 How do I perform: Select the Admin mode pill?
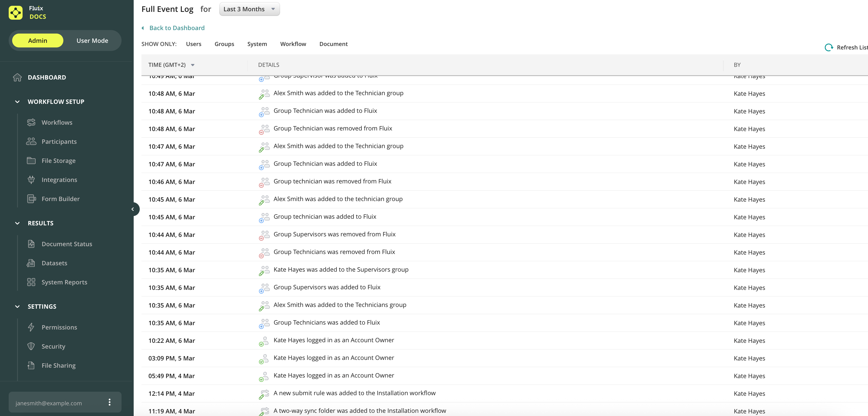pos(37,41)
